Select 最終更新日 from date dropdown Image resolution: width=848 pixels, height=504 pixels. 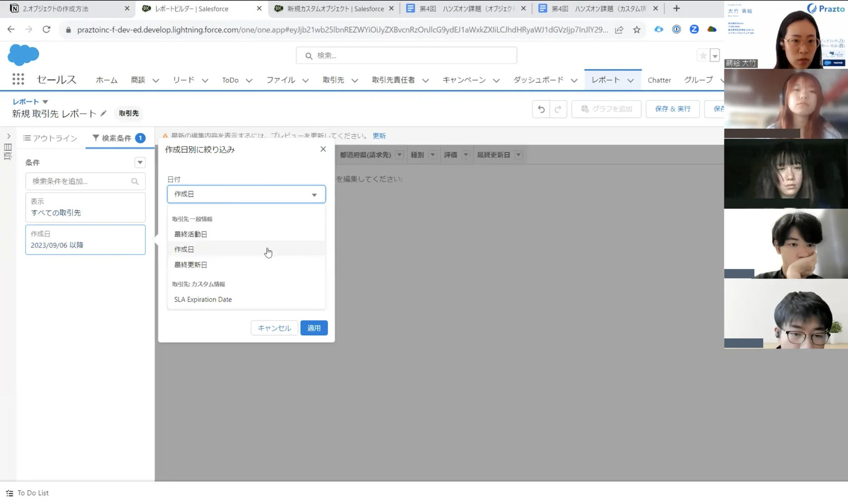(190, 264)
